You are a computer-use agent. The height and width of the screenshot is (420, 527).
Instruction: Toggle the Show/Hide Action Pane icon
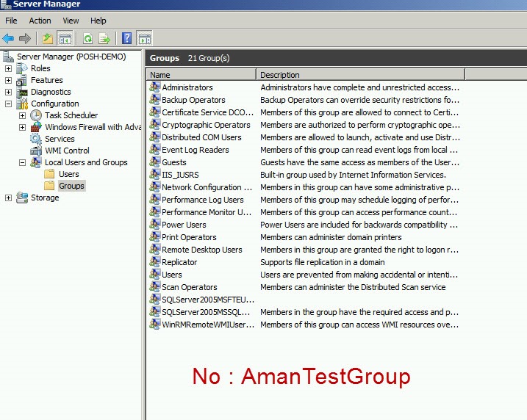click(144, 38)
